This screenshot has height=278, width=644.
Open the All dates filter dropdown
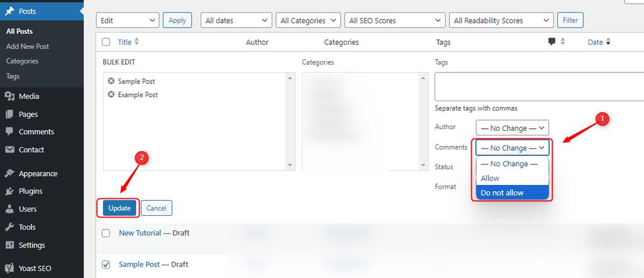coord(236,20)
